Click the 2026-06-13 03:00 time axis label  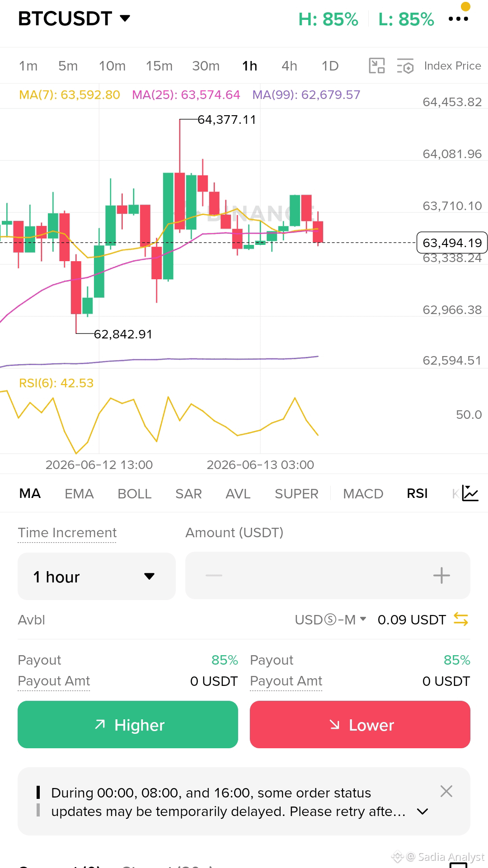coord(260,465)
